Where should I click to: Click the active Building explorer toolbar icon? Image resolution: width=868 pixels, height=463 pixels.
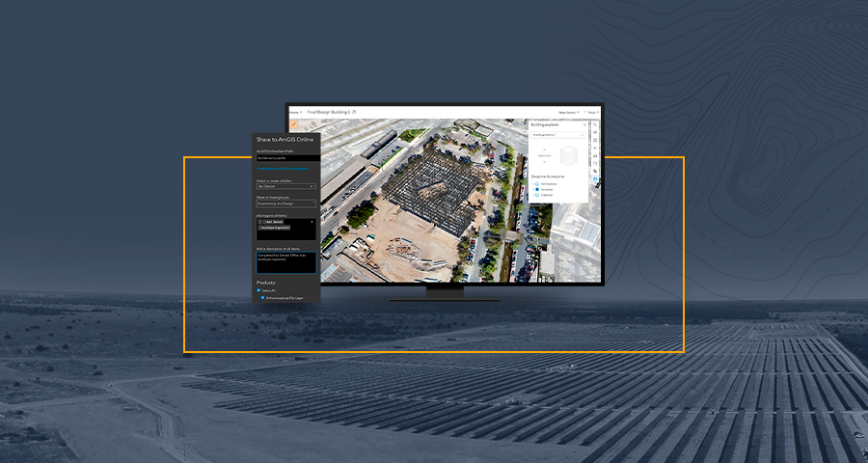(x=596, y=179)
